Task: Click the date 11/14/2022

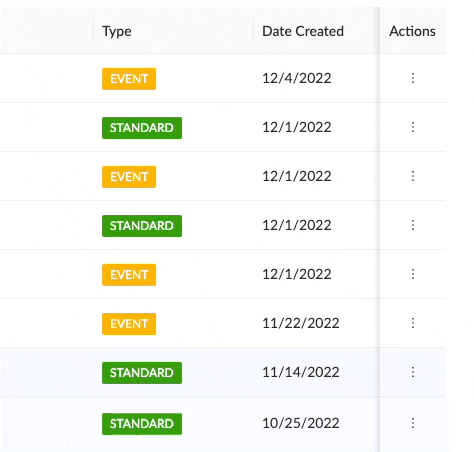Action: (x=301, y=372)
